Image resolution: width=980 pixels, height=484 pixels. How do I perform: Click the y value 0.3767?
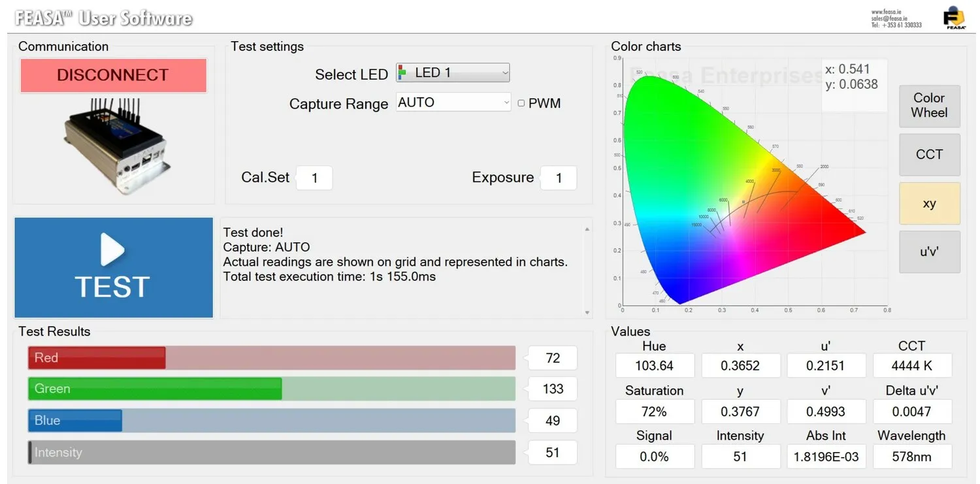click(x=740, y=411)
